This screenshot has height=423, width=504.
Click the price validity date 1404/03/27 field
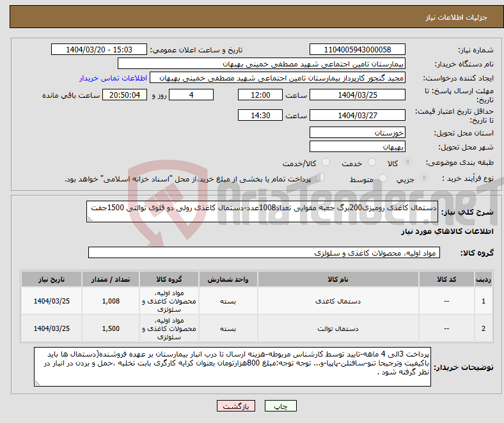(357, 115)
